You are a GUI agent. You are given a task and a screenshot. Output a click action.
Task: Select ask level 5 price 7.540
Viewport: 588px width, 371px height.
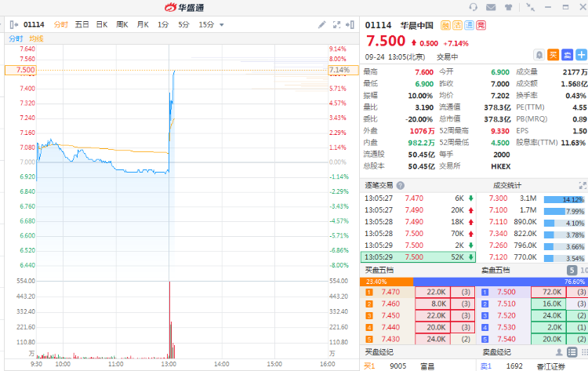(x=506, y=339)
